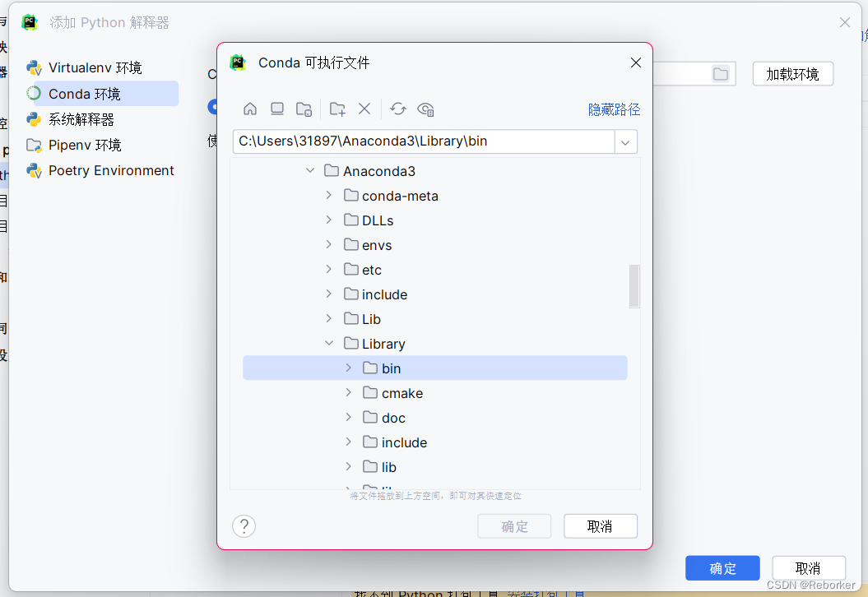Confirm Add Python Interpreter with blue button

(x=722, y=568)
